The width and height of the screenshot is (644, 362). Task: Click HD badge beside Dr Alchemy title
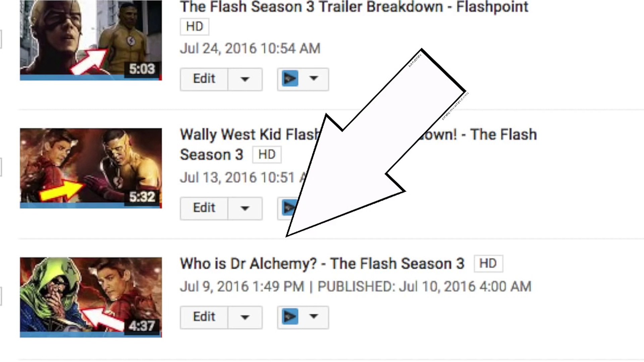click(488, 263)
